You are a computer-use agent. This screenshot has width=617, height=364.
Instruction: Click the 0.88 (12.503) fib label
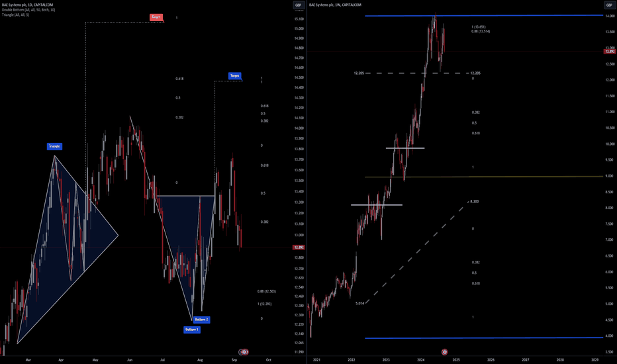[267, 292]
